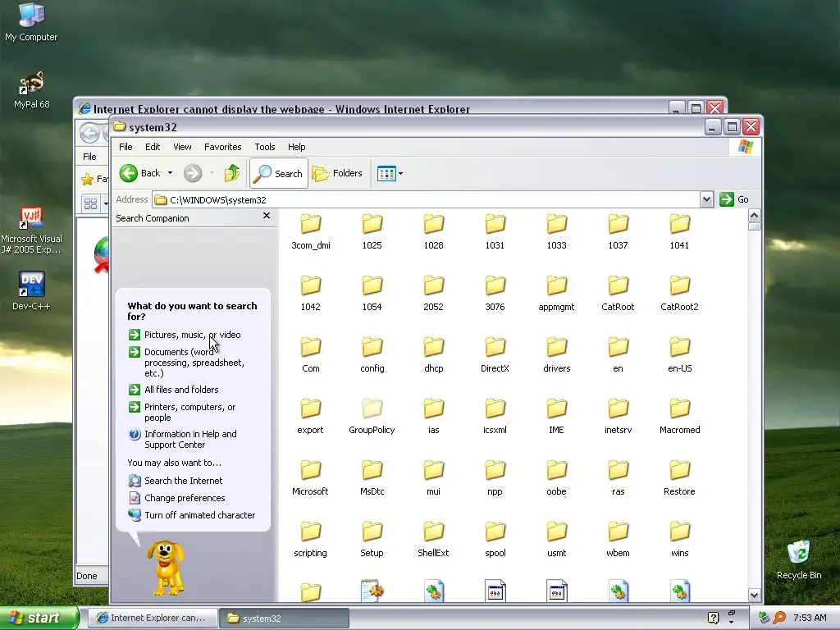Screen dimensions: 840x630
Task: Select the inetsrv folder
Action: click(618, 418)
